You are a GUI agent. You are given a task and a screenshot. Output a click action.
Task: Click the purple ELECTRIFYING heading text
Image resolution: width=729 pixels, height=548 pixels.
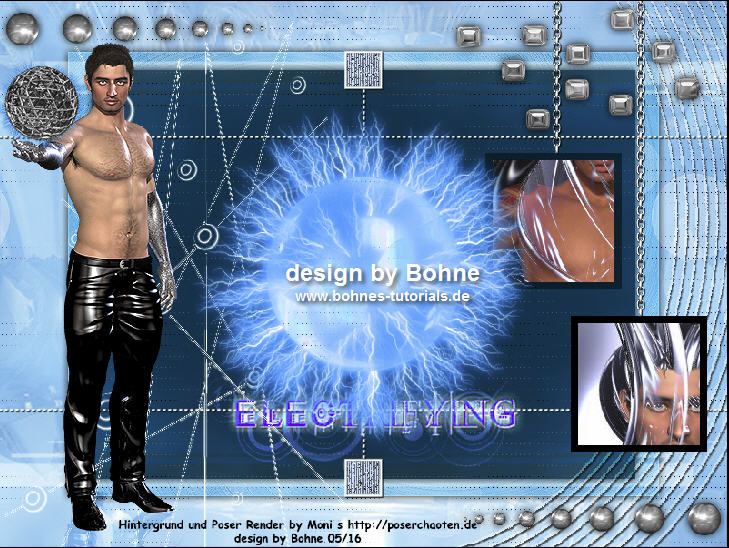tap(374, 413)
